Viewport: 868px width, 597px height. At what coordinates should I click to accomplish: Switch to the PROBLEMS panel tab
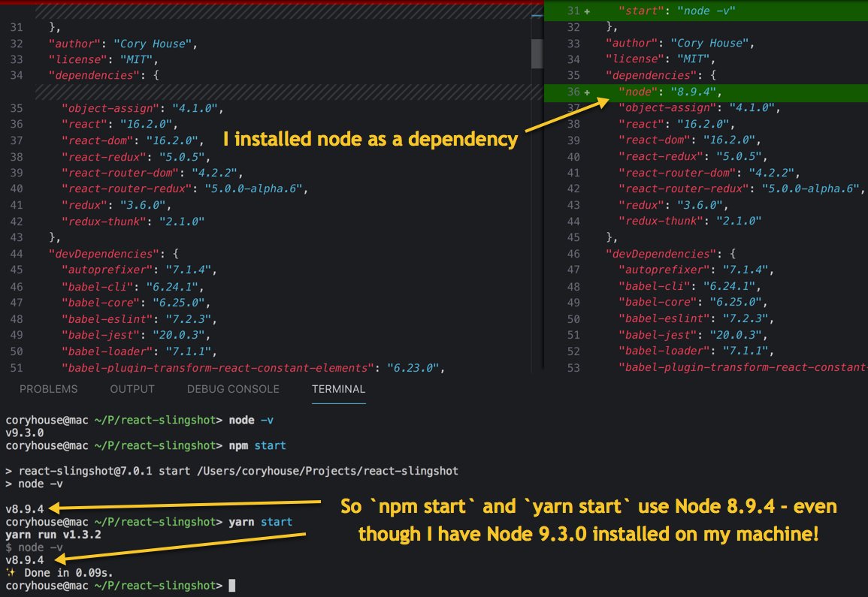coord(49,389)
